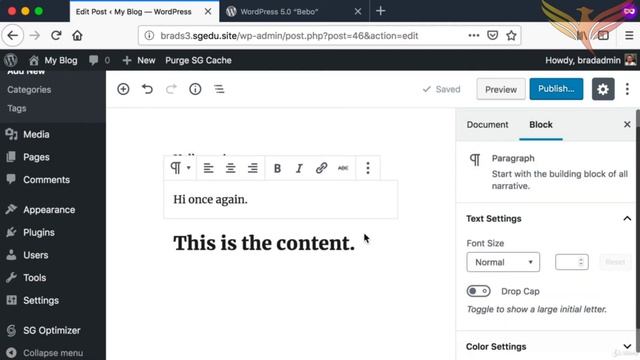Apply strikethrough formatting
This screenshot has width=640, height=360.
coord(343,168)
